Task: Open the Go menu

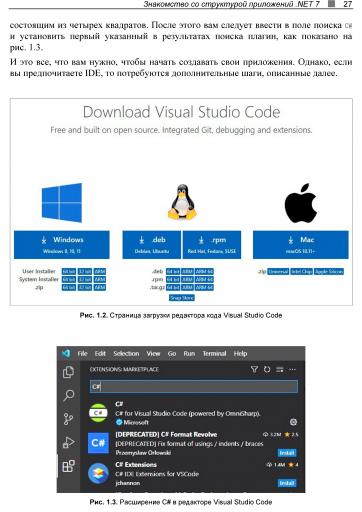Action: point(172,353)
